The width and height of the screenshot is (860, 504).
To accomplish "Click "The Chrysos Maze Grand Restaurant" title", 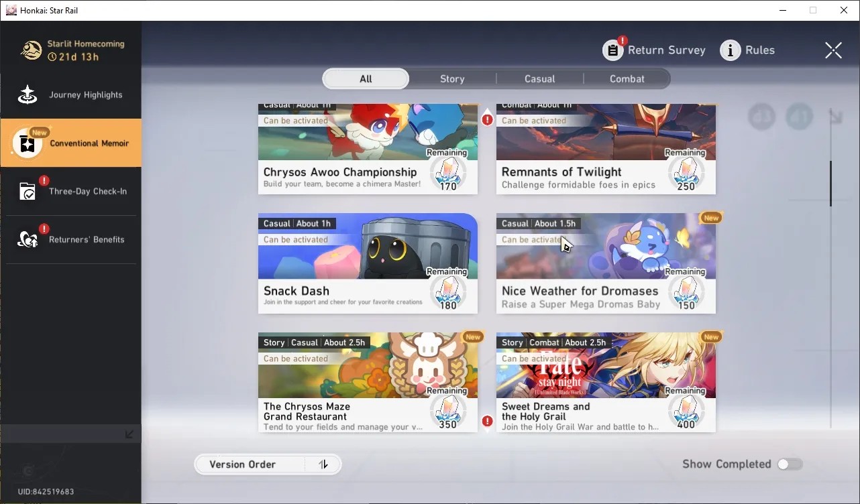I will pos(307,412).
